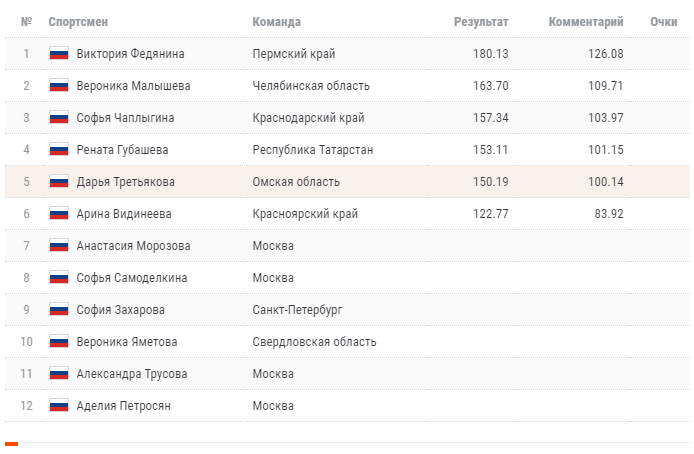Click the № column header
This screenshot has height=454, width=694.
point(26,22)
